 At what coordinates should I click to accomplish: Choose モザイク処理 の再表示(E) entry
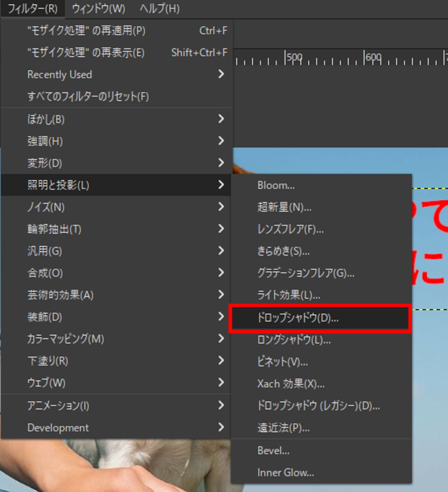coord(85,53)
